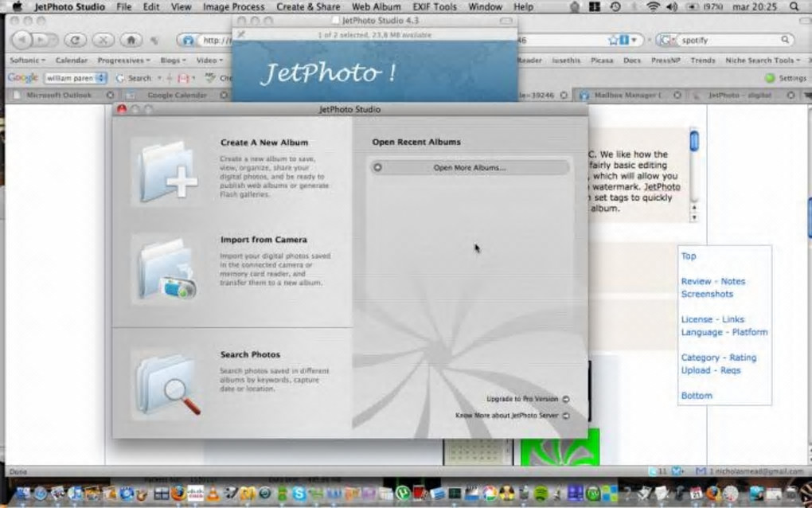The width and height of the screenshot is (812, 508).
Task: Expand the Softonic bookmarks folder
Action: (x=27, y=60)
